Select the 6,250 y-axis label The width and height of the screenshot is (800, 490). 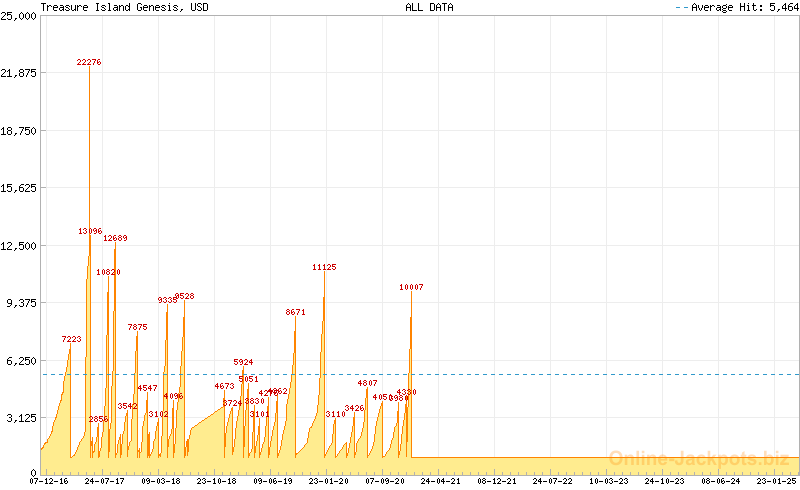[x=22, y=360]
